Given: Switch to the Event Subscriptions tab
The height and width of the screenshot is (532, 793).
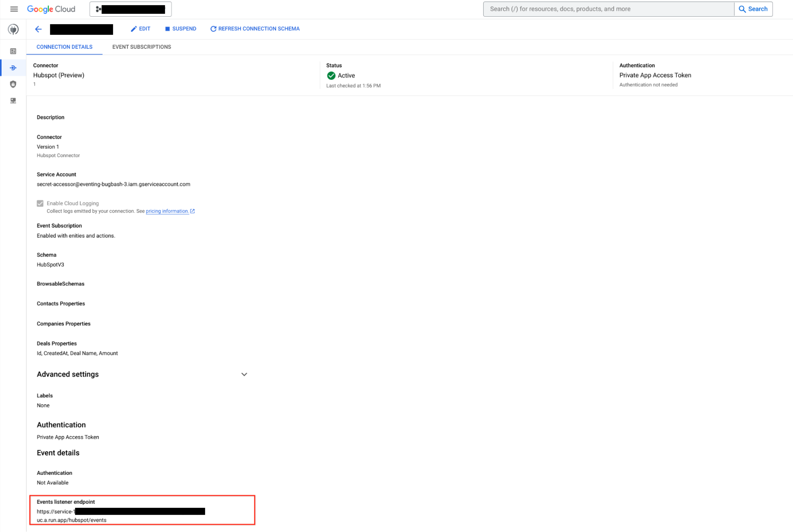Looking at the screenshot, I should [141, 47].
